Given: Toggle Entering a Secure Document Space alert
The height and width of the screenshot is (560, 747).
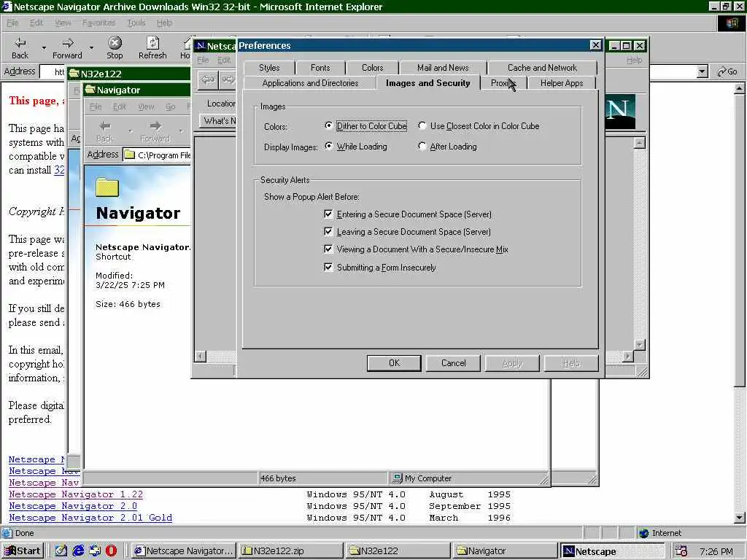Looking at the screenshot, I should click(328, 214).
